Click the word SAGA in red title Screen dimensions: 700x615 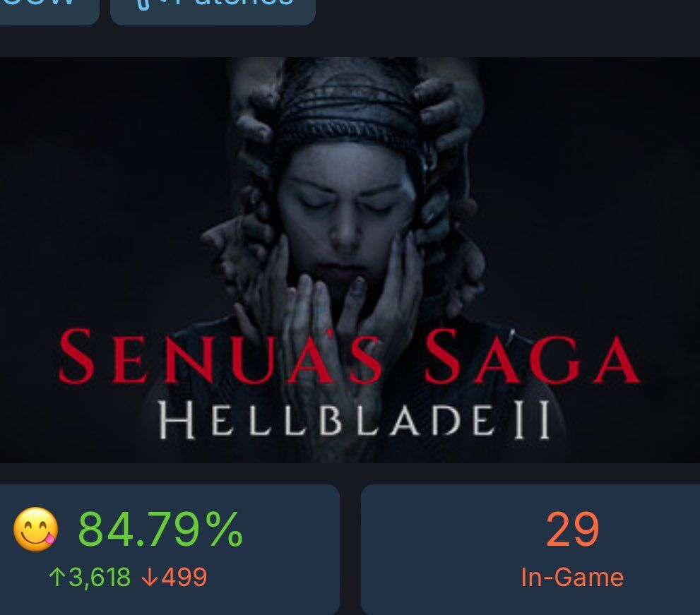(x=533, y=356)
